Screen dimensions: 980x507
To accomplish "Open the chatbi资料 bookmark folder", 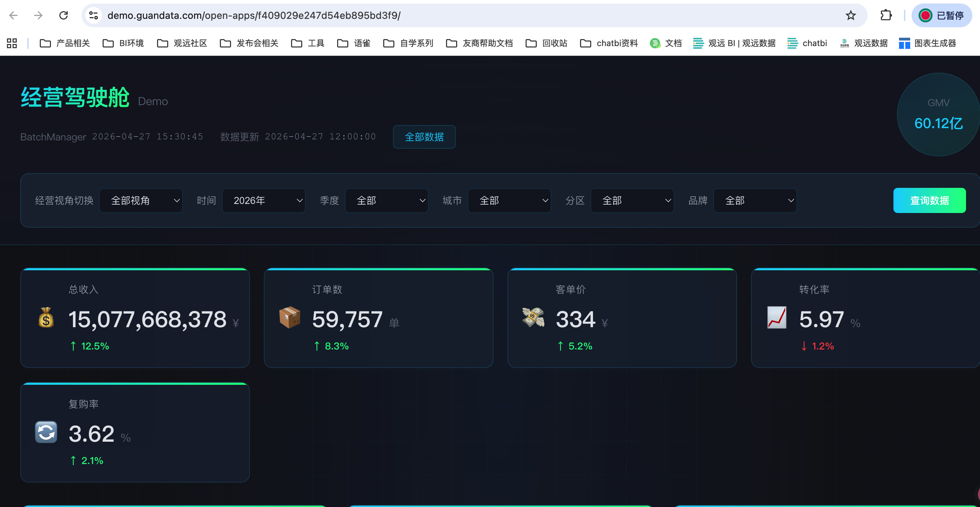I will 609,43.
